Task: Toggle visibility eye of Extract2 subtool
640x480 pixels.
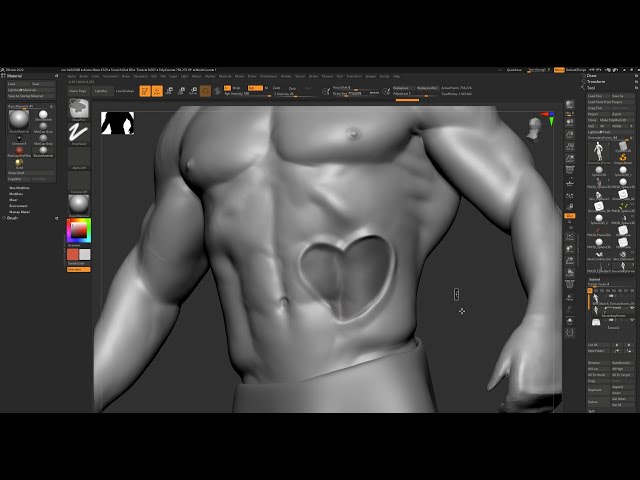Action: pyautogui.click(x=632, y=322)
